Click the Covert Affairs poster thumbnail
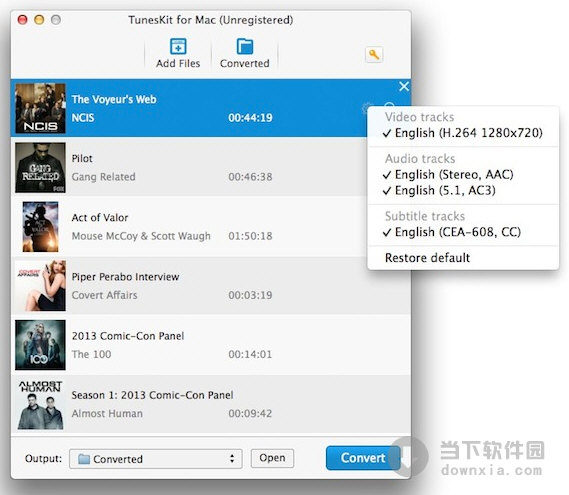 click(40, 286)
